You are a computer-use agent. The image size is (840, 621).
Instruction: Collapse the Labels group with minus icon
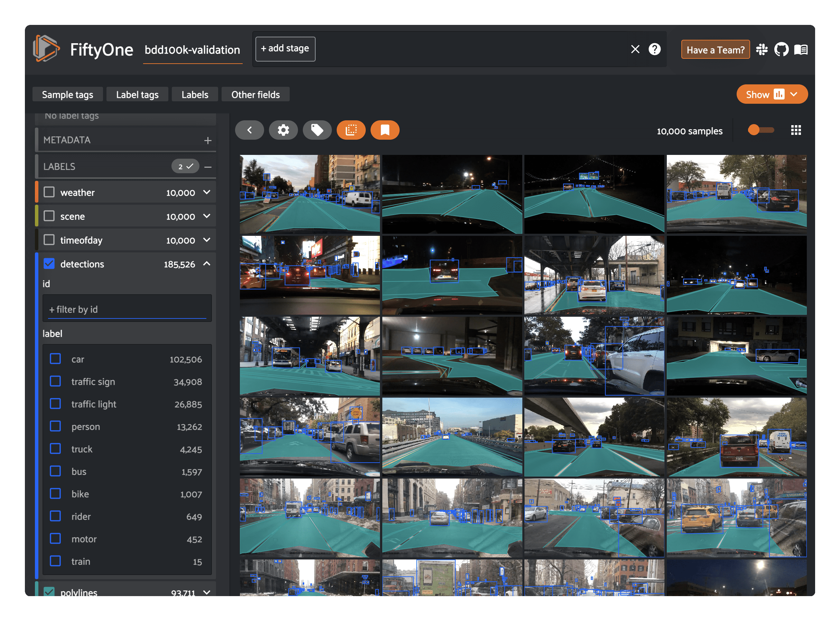[x=208, y=167]
